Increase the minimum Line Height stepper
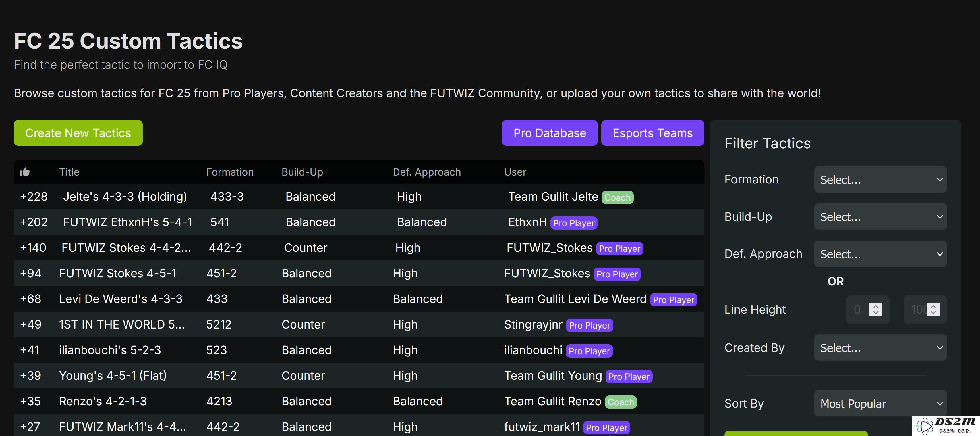This screenshot has width=980, height=436. coord(875,306)
